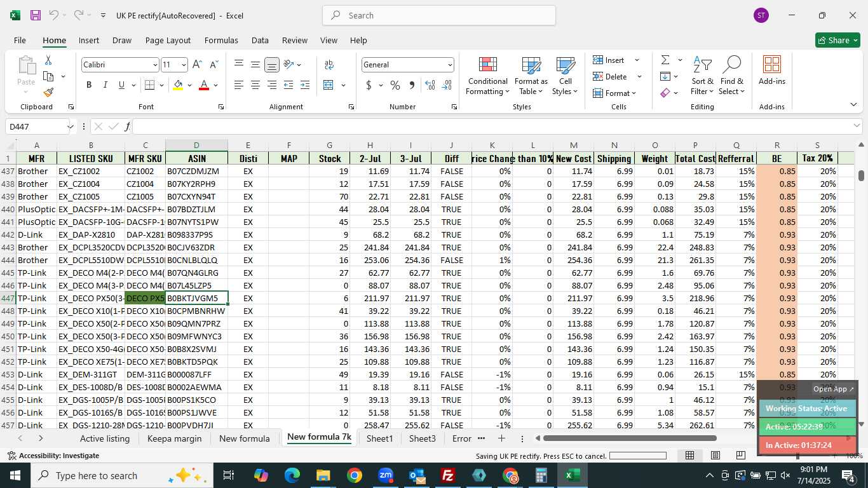
Task: Click the Page Layout view status bar icon
Action: tap(715, 456)
